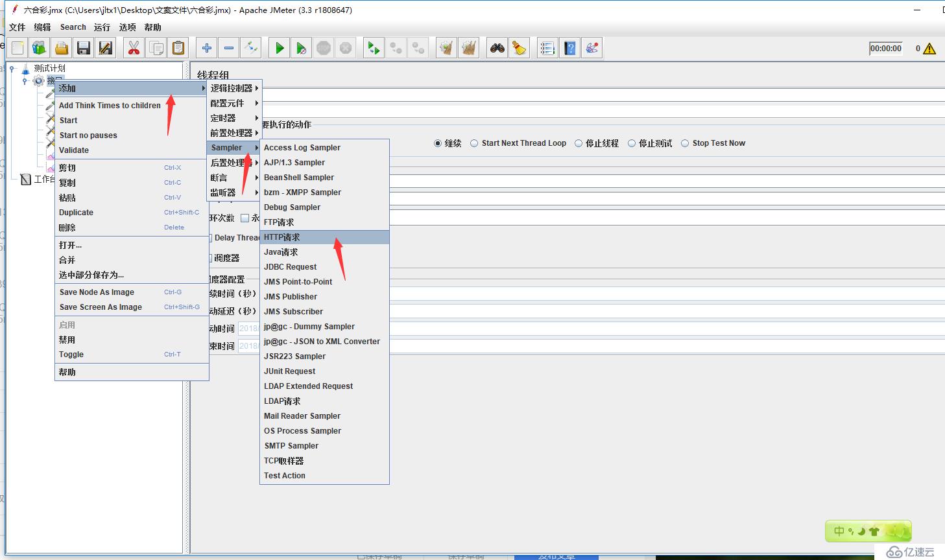The width and height of the screenshot is (945, 560).
Task: Click Save Node As Image
Action: point(132,292)
